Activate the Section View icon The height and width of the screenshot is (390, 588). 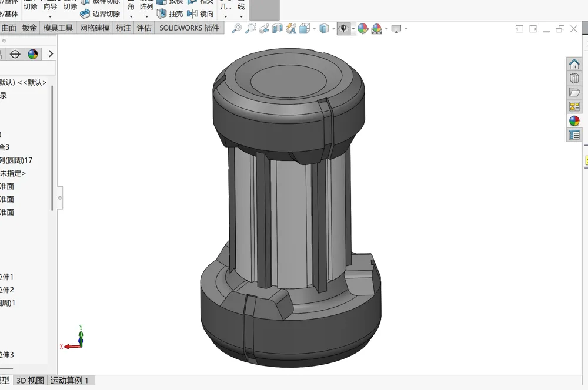coord(277,28)
